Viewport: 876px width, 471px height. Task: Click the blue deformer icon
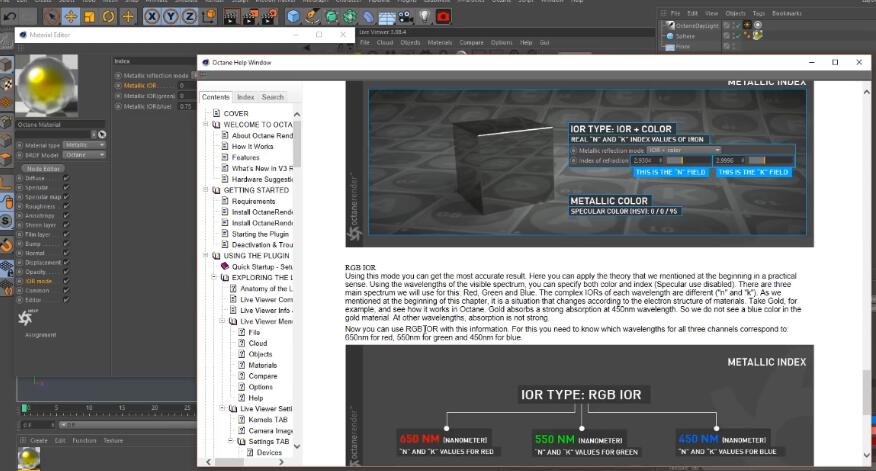pyautogui.click(x=368, y=17)
